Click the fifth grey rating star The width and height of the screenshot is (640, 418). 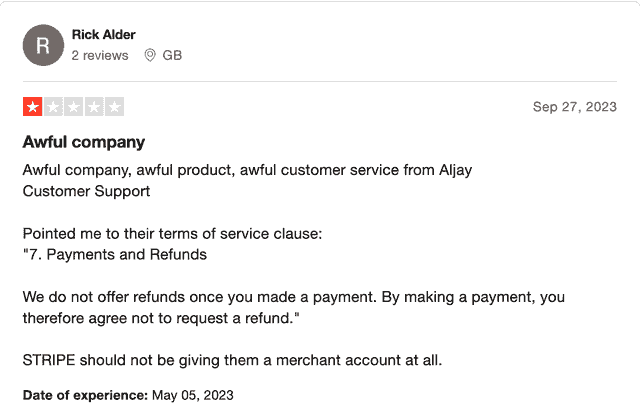(x=114, y=107)
